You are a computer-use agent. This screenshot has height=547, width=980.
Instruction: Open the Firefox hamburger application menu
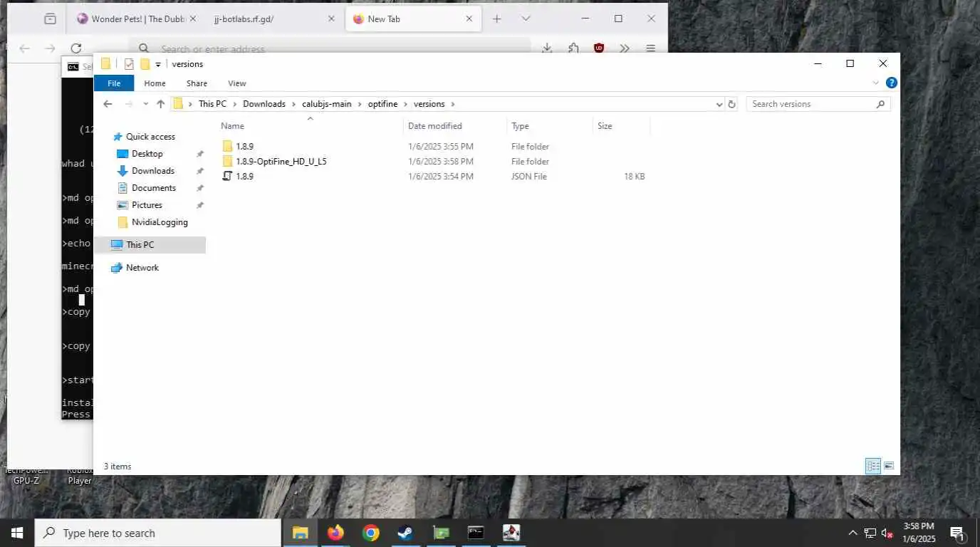650,48
